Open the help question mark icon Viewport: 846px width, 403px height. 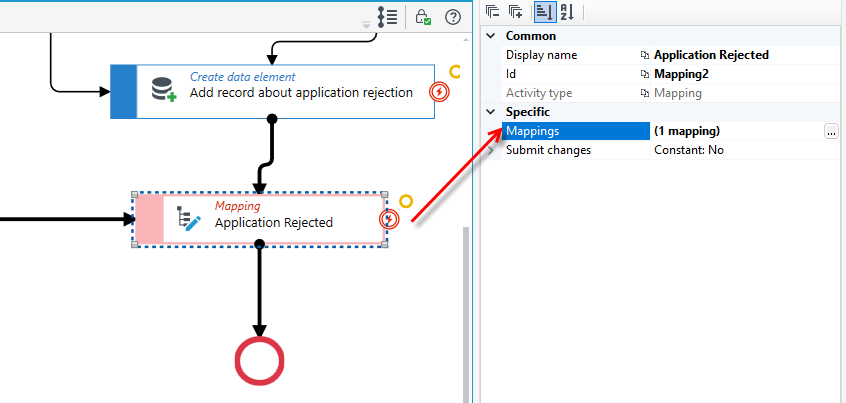point(453,17)
